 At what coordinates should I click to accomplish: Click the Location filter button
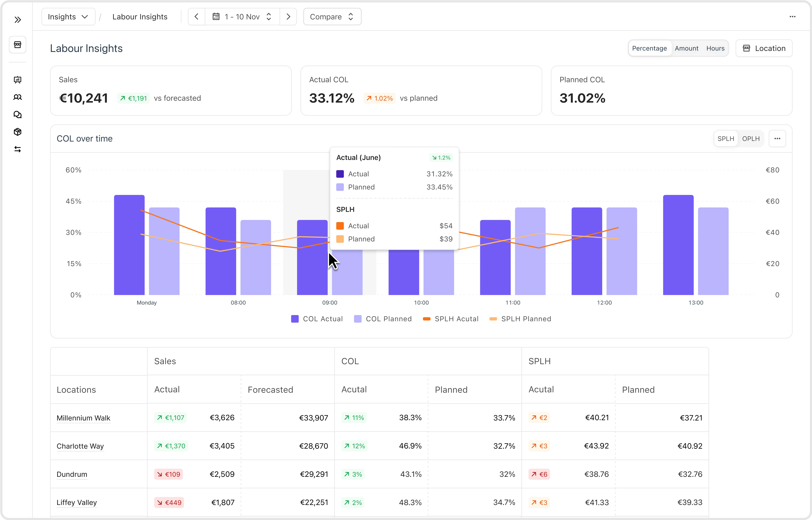[x=764, y=48]
